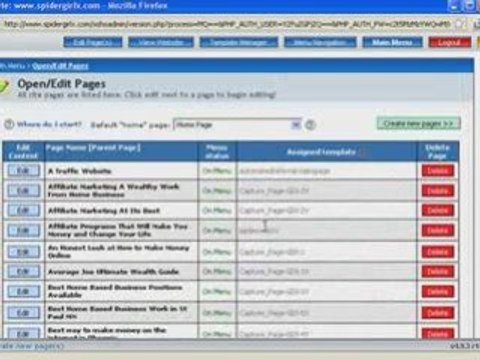
Task: Delete 'Affiliate Marketing At Its Best' page
Action: point(438,211)
